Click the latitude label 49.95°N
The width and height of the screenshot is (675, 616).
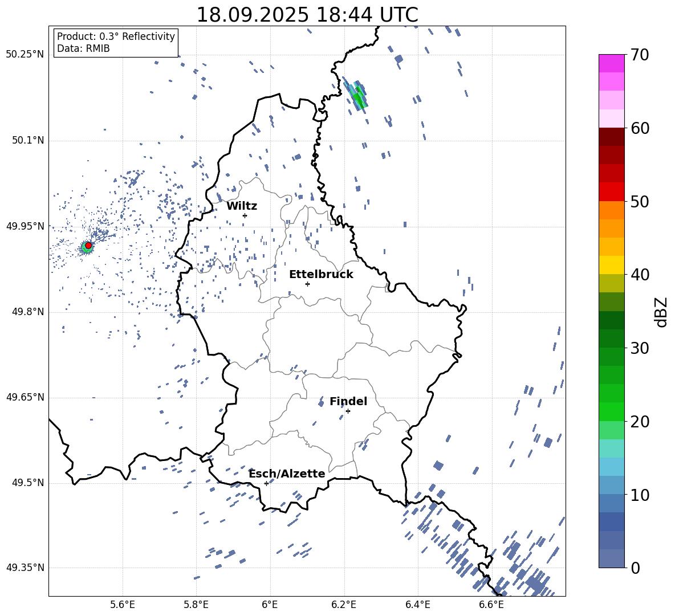click(25, 226)
